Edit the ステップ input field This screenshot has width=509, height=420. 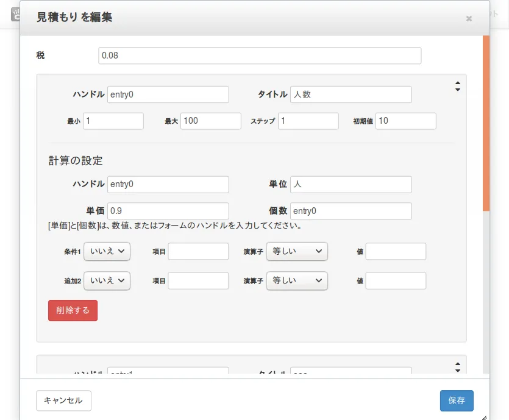(x=308, y=121)
